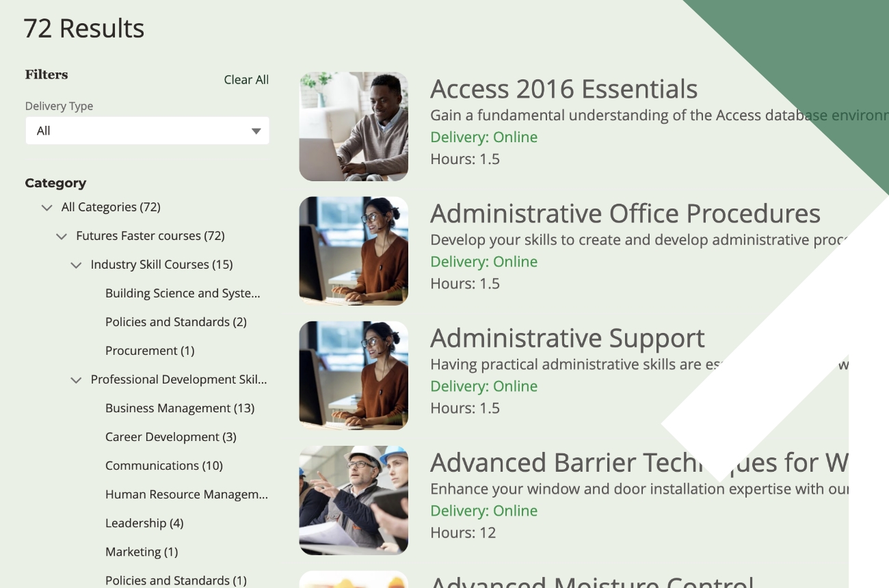Collapse the All Categories chevron
The width and height of the screenshot is (889, 588).
click(47, 207)
